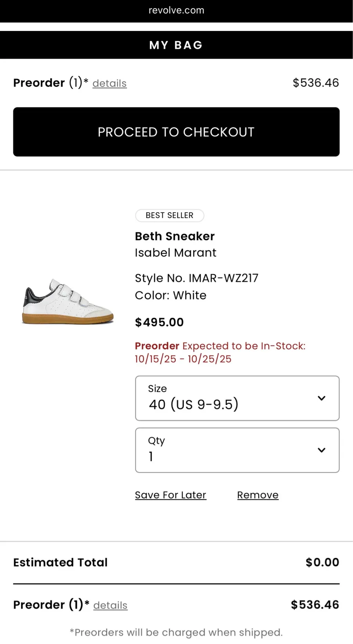Open the Size 40 (US 9-9.5) selector
The width and height of the screenshot is (353, 644).
(x=237, y=398)
